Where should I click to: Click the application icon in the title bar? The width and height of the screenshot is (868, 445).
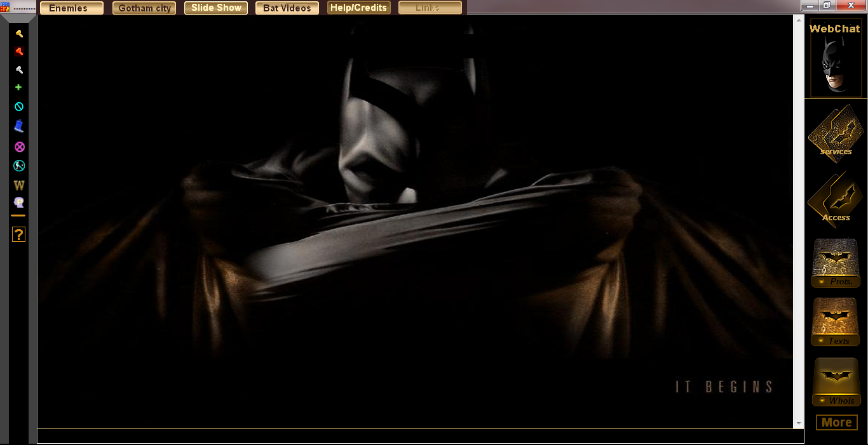point(4,6)
